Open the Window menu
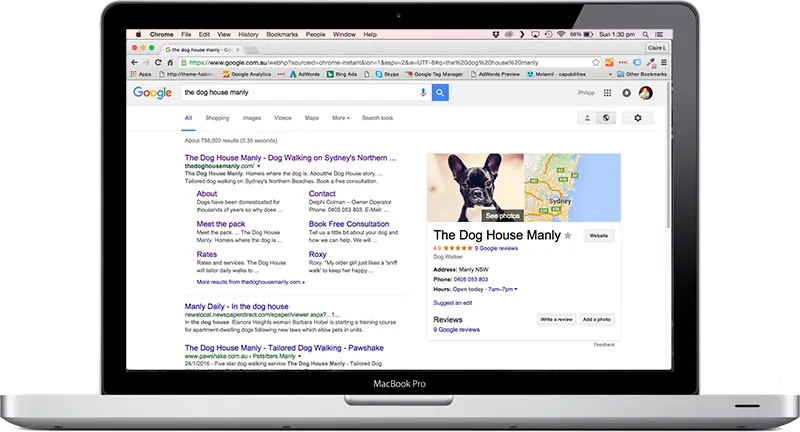800x432 pixels. [344, 34]
